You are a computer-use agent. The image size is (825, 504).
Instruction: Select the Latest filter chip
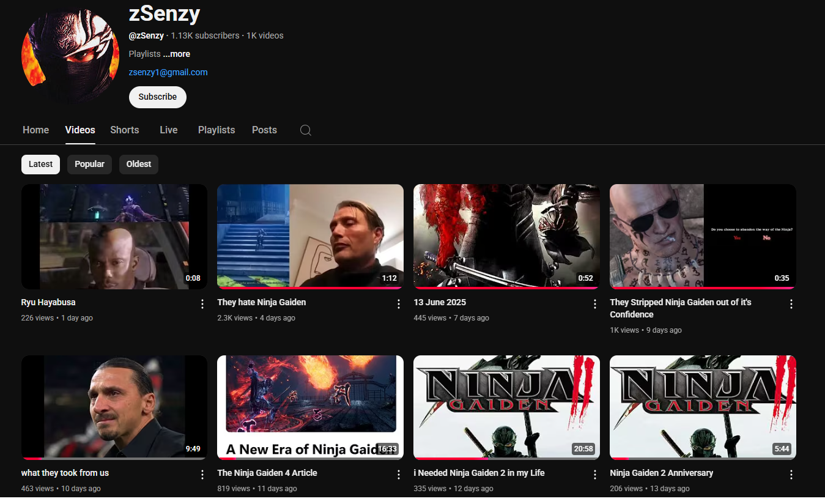pyautogui.click(x=41, y=164)
